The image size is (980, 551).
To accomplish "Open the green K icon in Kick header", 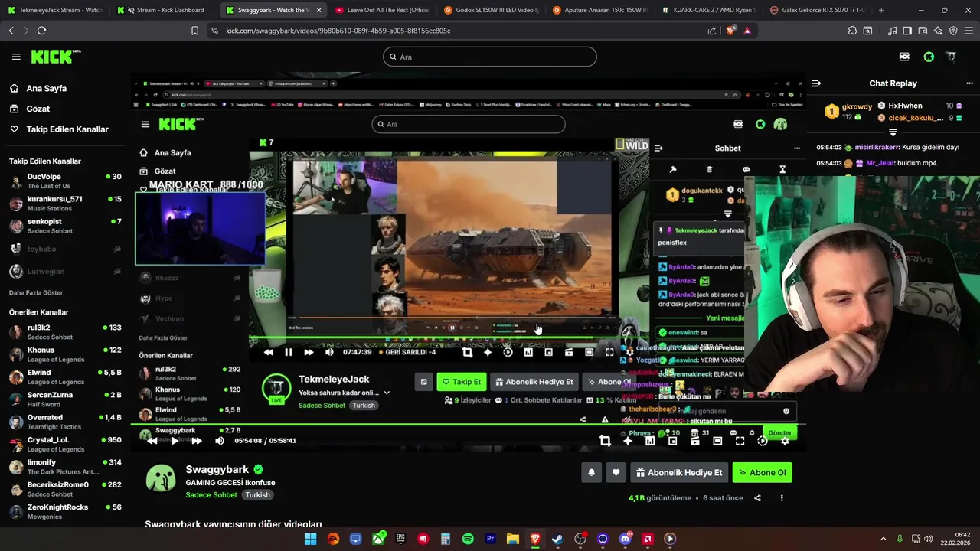I will click(x=929, y=57).
